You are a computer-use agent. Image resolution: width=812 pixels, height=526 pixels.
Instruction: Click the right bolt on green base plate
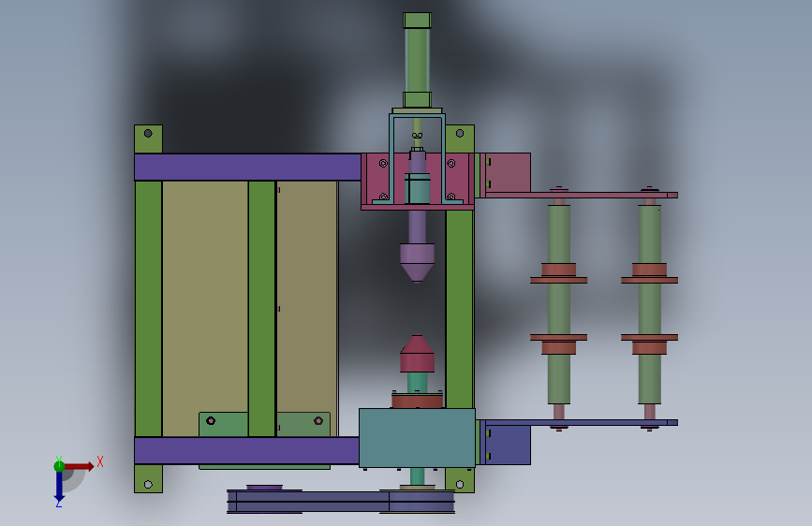click(318, 420)
